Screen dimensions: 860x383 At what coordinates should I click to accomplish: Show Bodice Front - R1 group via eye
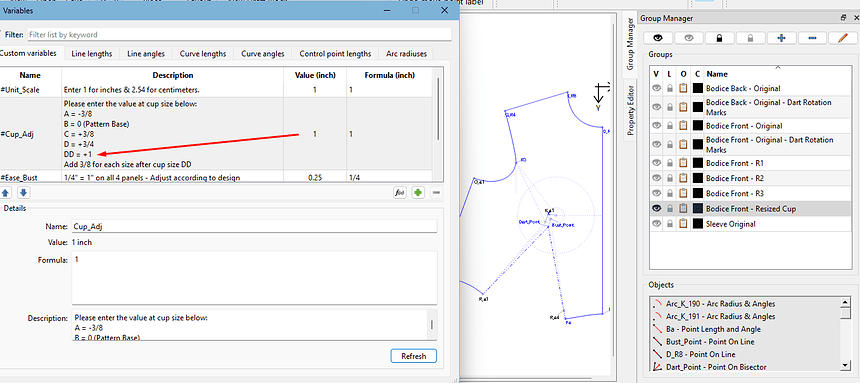[656, 163]
